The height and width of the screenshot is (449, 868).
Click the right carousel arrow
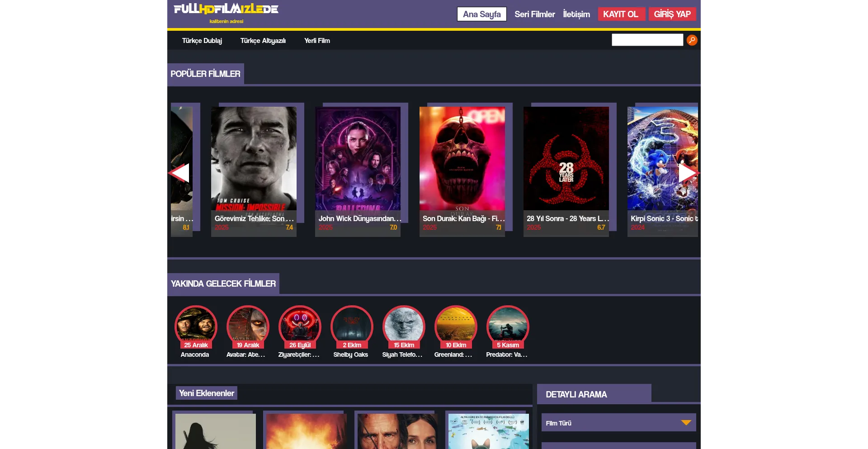tap(688, 173)
